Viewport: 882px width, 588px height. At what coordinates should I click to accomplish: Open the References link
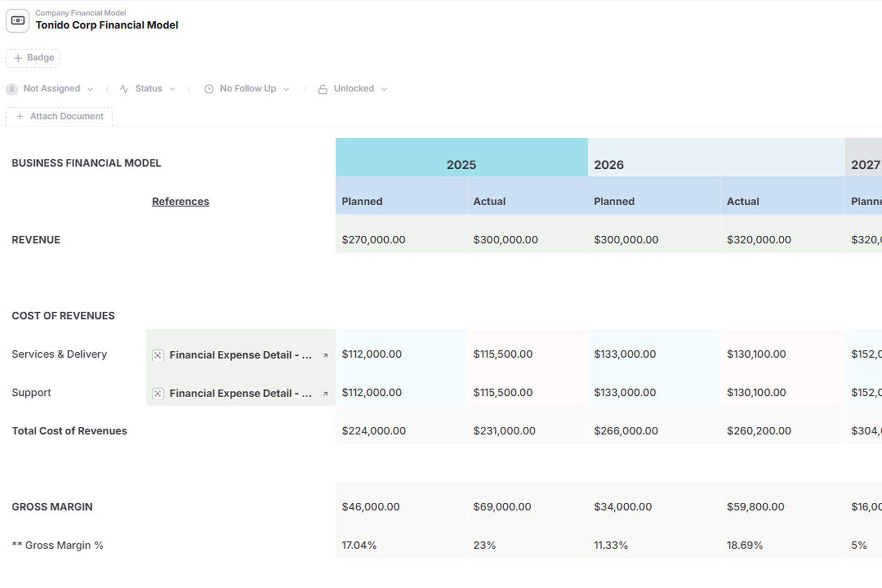click(180, 201)
